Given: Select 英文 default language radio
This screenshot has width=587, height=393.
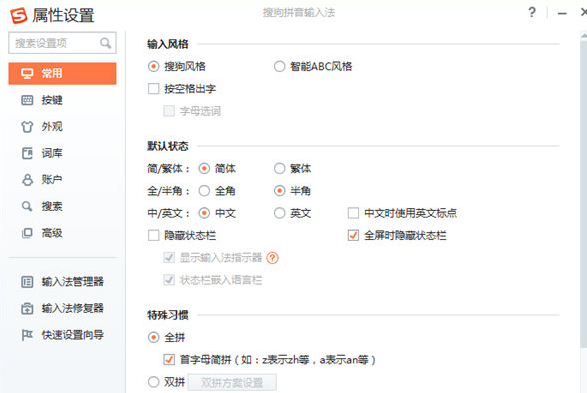Looking at the screenshot, I should pyautogui.click(x=279, y=213).
